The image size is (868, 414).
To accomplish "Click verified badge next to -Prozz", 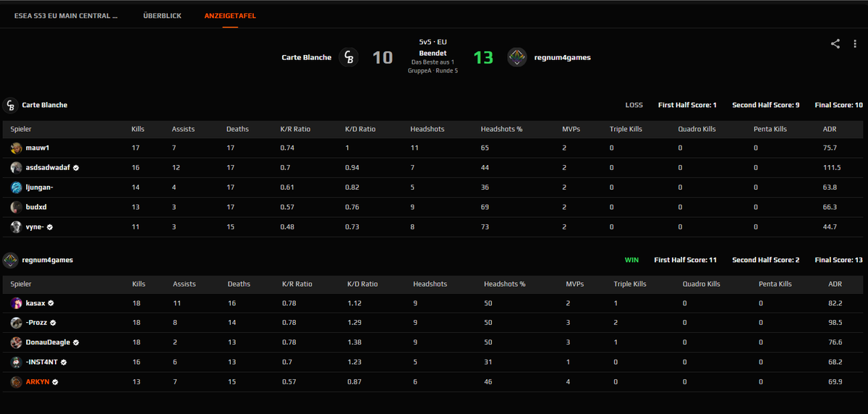I will [x=54, y=322].
